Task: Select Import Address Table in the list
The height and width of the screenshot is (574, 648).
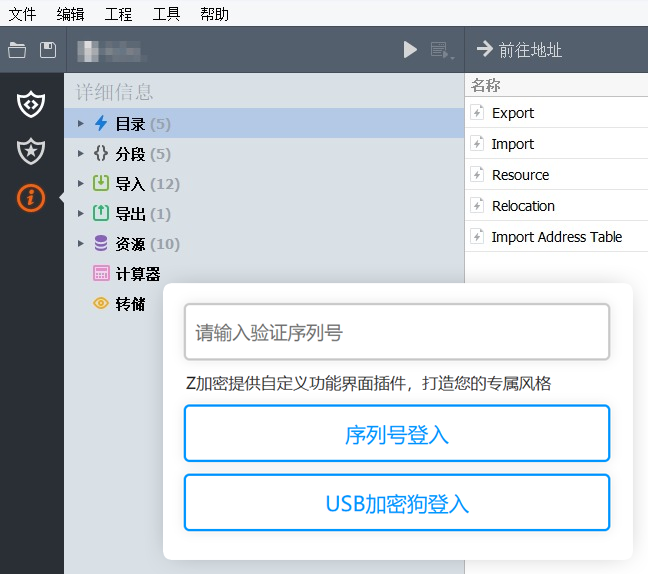Action: (556, 237)
